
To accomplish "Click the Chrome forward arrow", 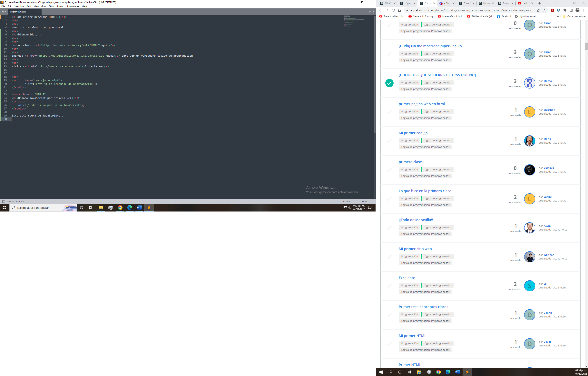I will pyautogui.click(x=387, y=10).
